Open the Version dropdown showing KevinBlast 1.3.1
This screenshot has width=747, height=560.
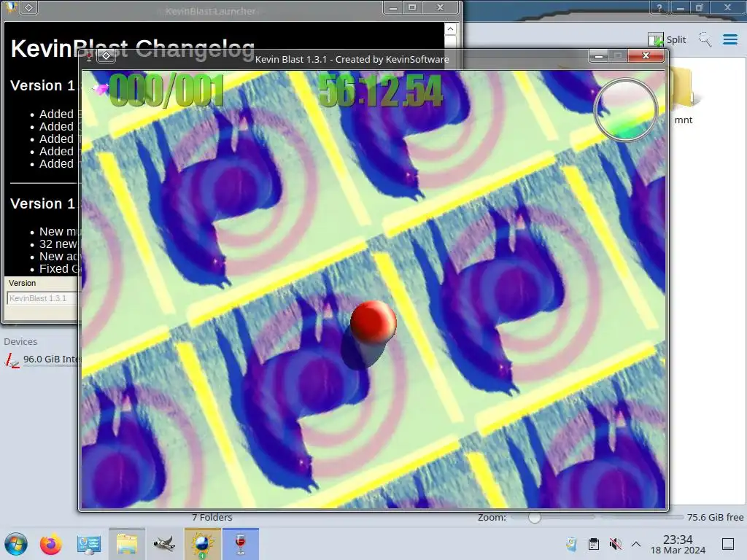pos(42,298)
